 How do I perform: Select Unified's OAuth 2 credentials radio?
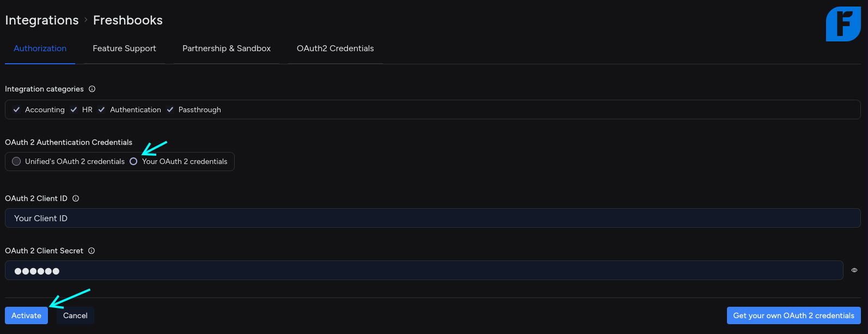pyautogui.click(x=16, y=161)
